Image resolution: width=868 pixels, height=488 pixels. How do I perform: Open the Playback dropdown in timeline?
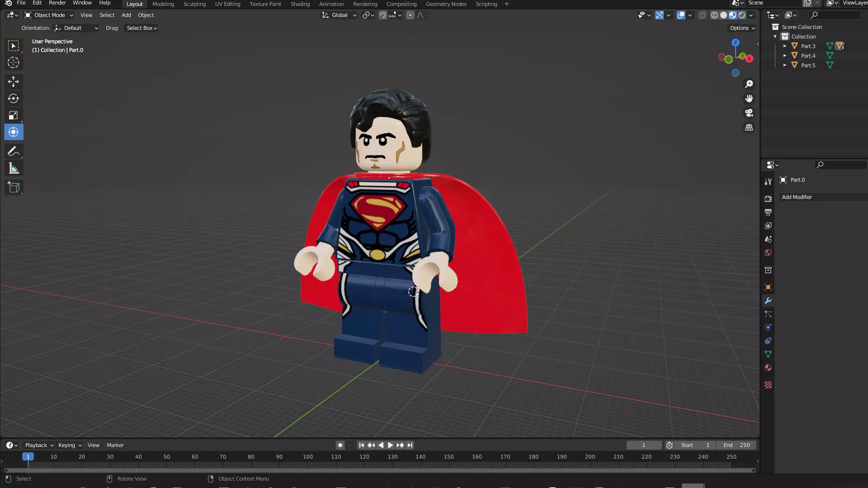(39, 446)
